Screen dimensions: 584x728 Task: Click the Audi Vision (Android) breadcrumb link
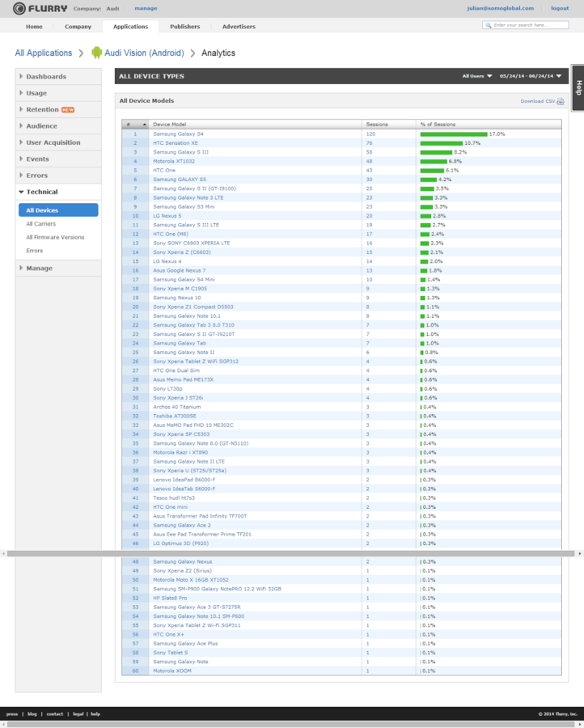[x=144, y=53]
